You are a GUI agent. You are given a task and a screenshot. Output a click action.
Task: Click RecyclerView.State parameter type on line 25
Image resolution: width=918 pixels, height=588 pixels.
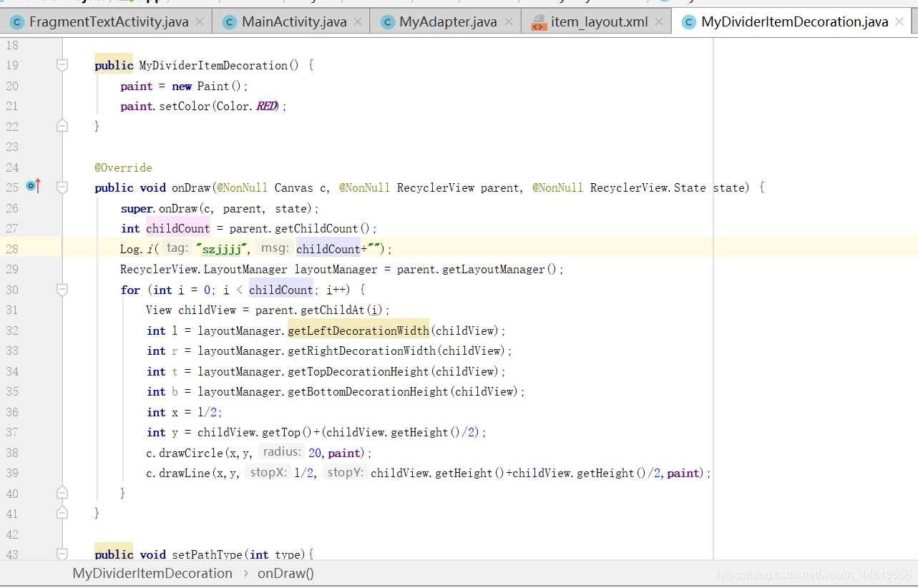pos(648,188)
